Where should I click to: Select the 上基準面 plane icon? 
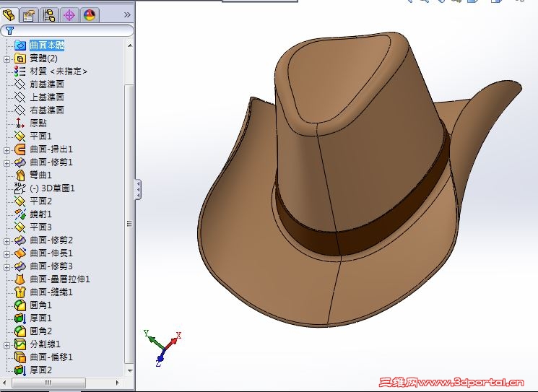(20, 97)
